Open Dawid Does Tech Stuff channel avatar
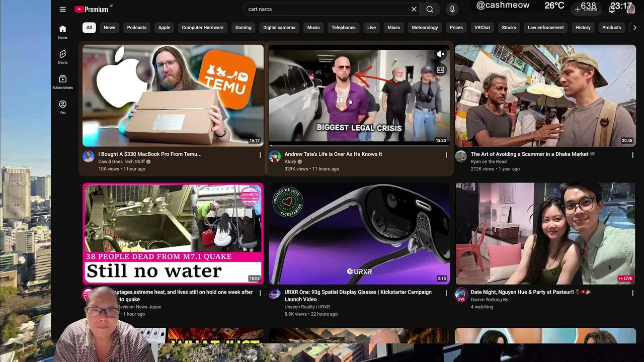 89,156
